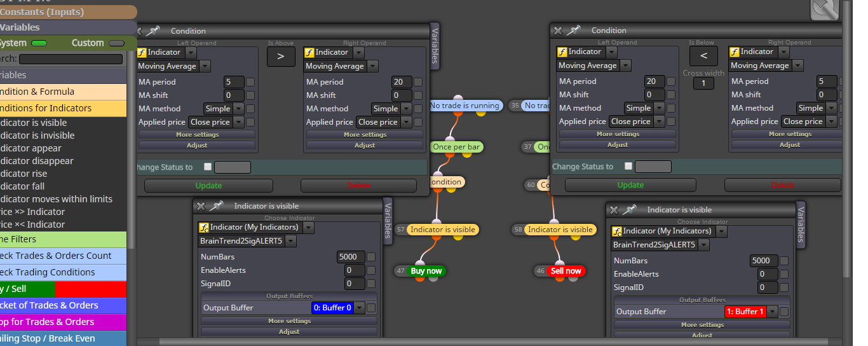Open the Conditions for Indicators category

[x=63, y=108]
